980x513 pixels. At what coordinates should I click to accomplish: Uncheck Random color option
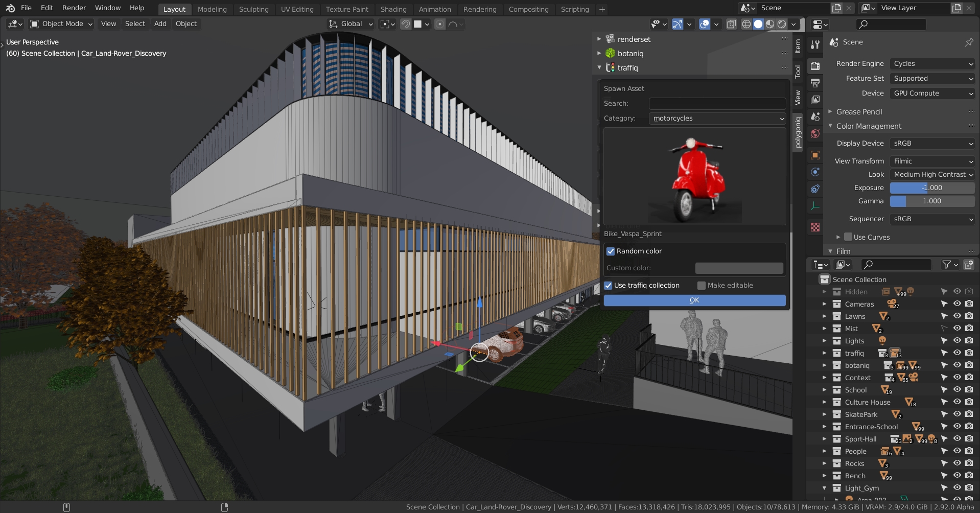611,251
